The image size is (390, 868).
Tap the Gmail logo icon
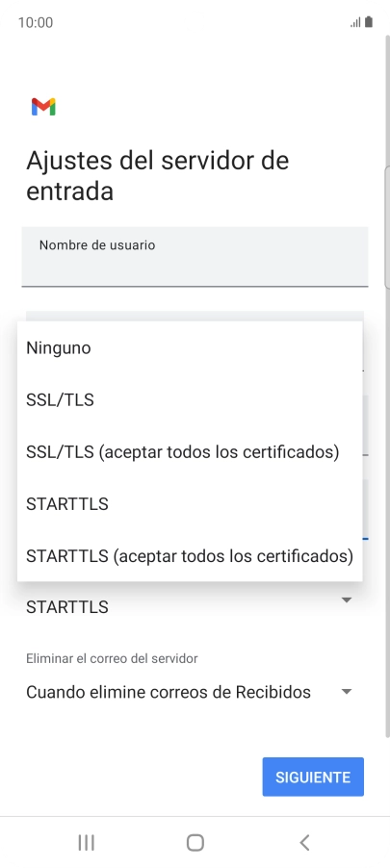[43, 107]
